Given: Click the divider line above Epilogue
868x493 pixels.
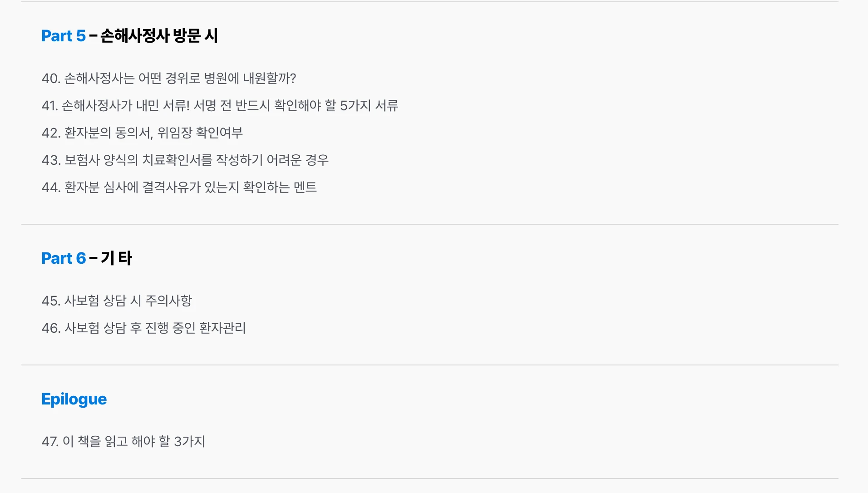Looking at the screenshot, I should pos(430,365).
